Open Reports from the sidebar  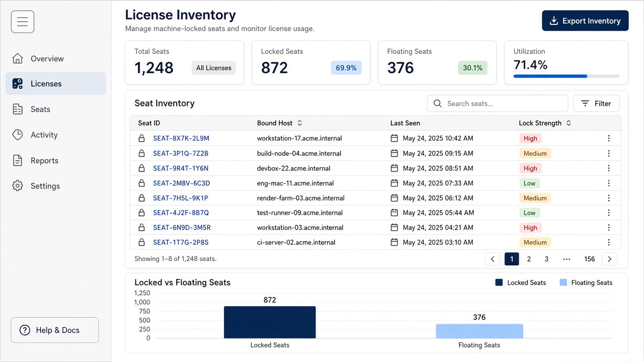(x=56, y=161)
